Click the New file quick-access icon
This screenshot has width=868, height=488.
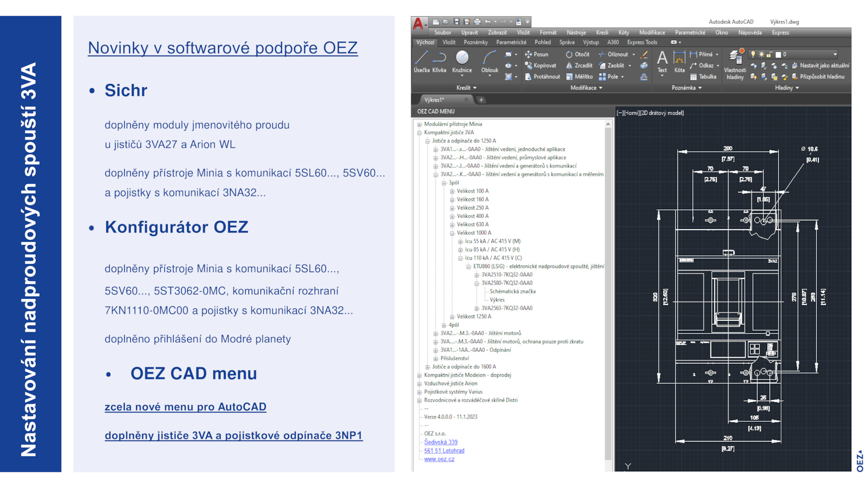tap(436, 22)
